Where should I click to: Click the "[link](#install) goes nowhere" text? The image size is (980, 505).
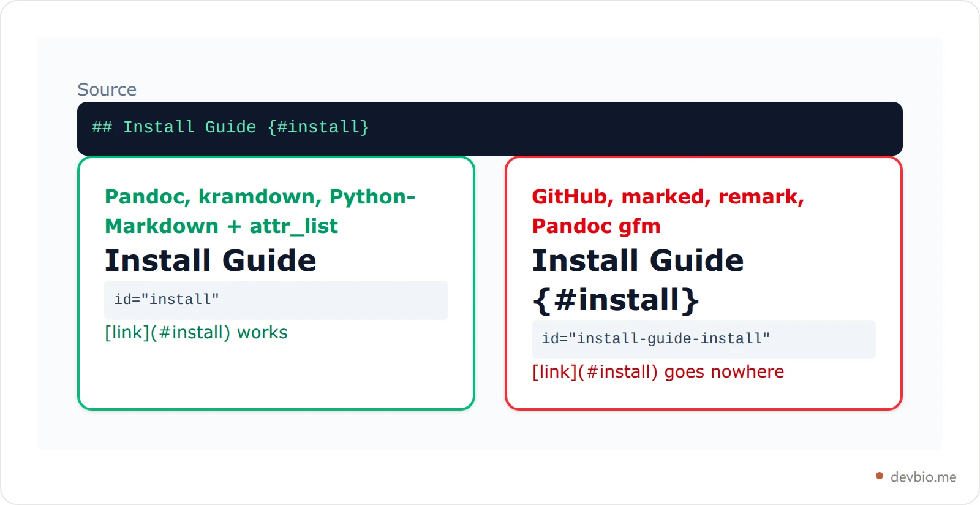pyautogui.click(x=658, y=371)
